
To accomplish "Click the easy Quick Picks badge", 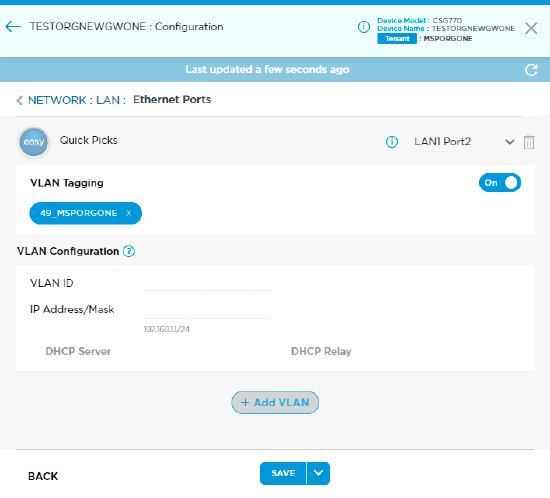I will (x=34, y=142).
